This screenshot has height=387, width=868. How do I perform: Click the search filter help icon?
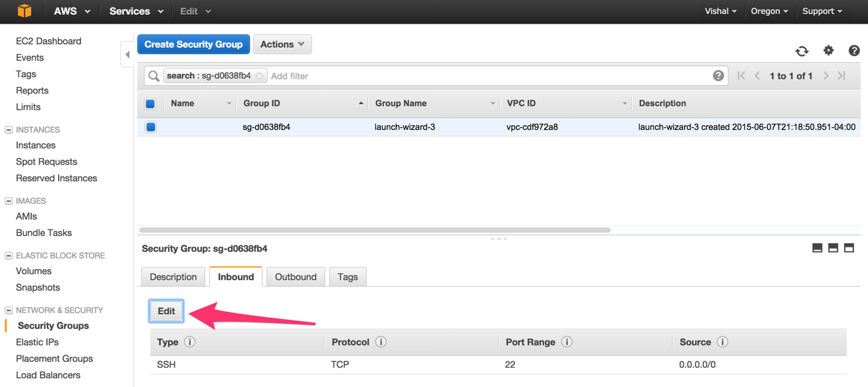click(718, 76)
